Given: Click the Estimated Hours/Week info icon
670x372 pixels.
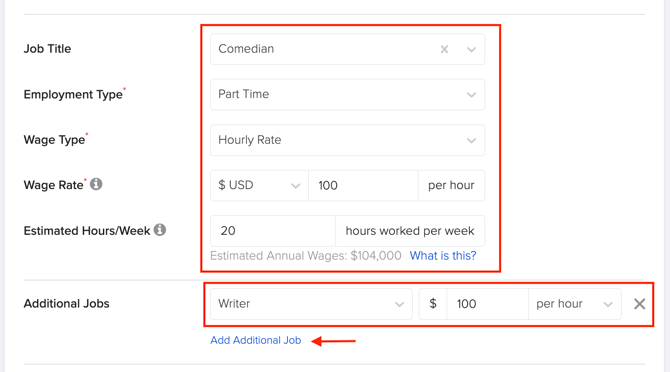Looking at the screenshot, I should (x=160, y=230).
